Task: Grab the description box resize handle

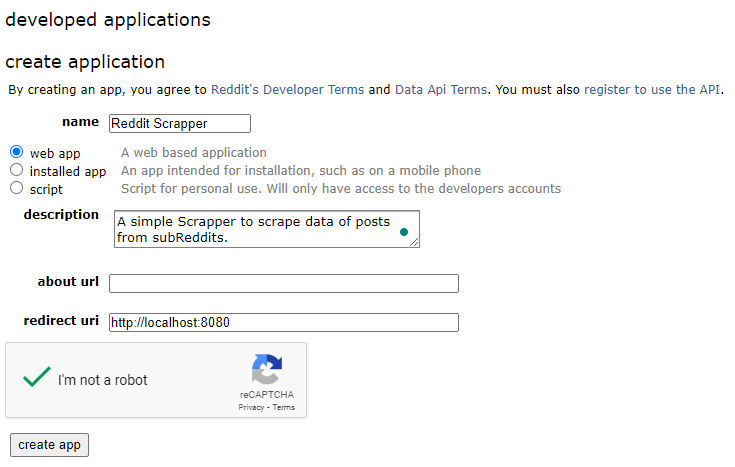Action: pyautogui.click(x=414, y=242)
